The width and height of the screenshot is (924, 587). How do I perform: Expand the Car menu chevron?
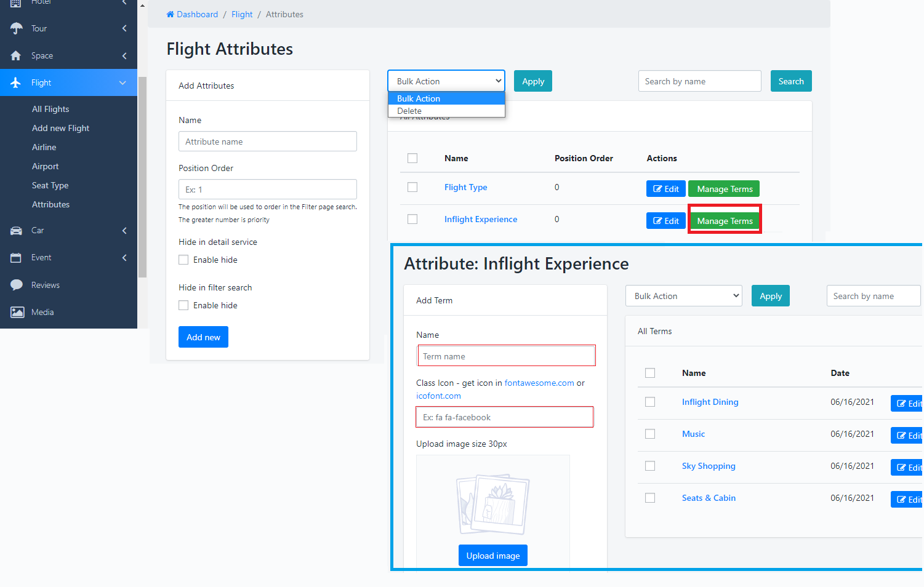click(124, 231)
